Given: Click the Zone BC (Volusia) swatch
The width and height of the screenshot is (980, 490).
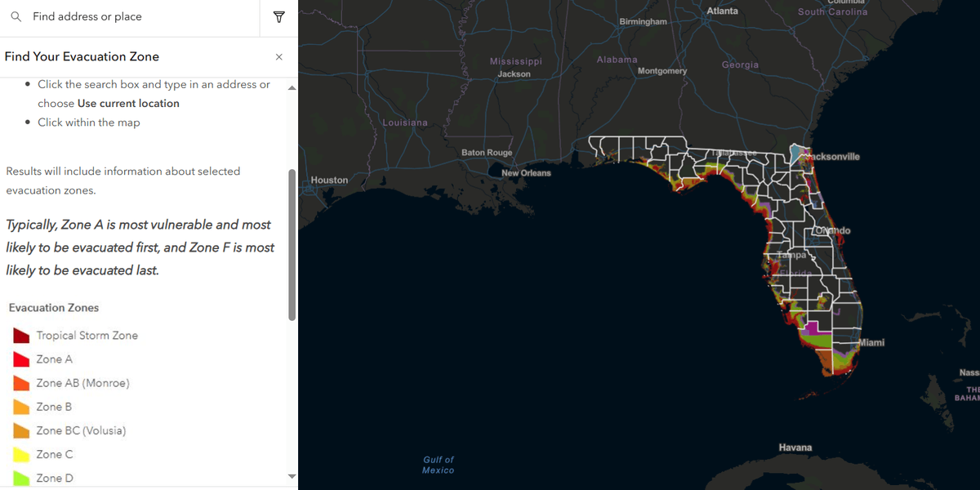Looking at the screenshot, I should (21, 430).
